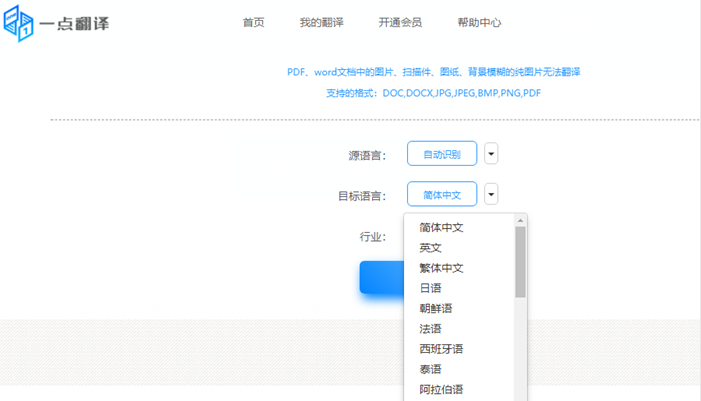Click the 一点翻译 cube logo icon
Image resolution: width=701 pixels, height=401 pixels.
[18, 23]
